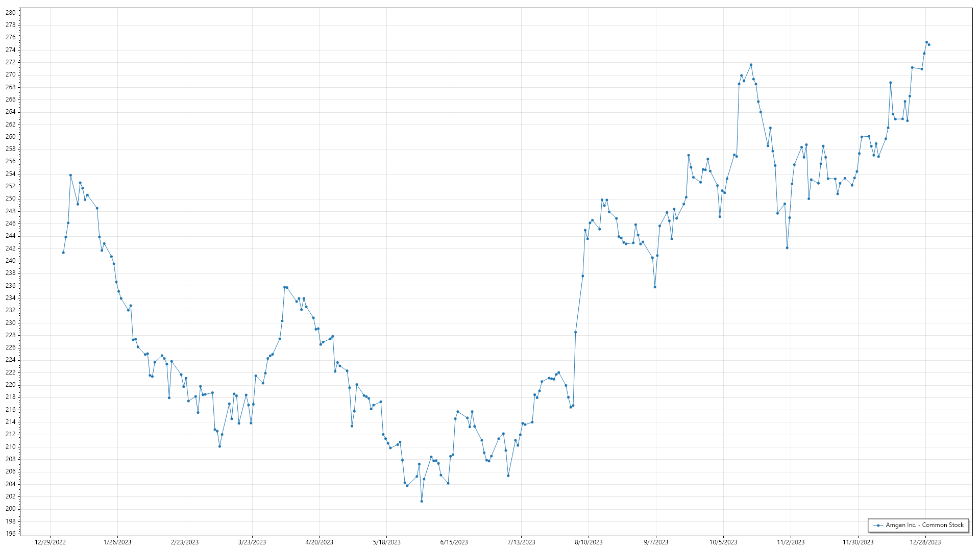
Task: Select the 1/26/2023 date label
Action: (117, 542)
